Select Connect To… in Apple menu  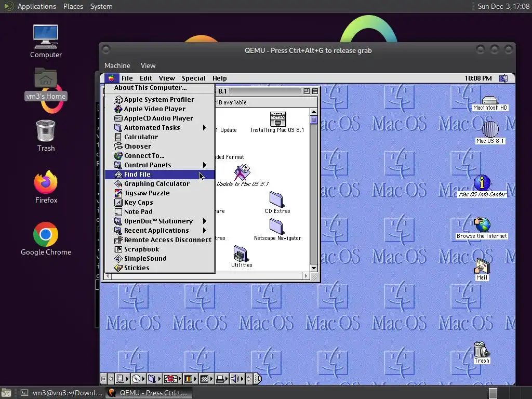tap(159, 155)
